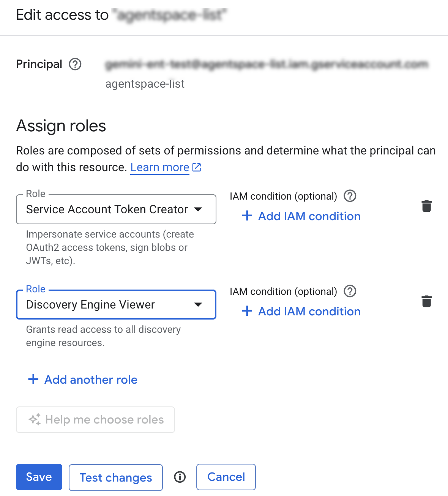
Task: Click help icon beside first IAM condition
Action: point(350,196)
